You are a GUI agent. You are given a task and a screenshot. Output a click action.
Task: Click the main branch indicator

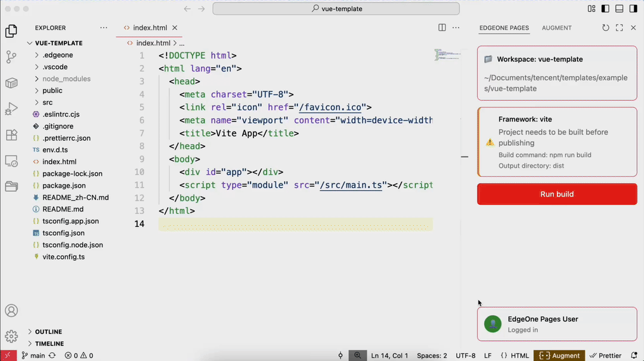33,355
